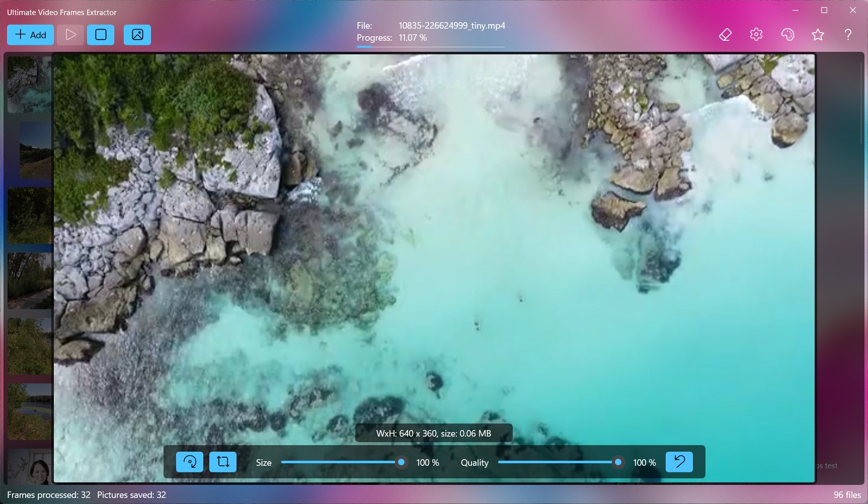The width and height of the screenshot is (868, 504).
Task: Add a new video file
Action: (30, 35)
